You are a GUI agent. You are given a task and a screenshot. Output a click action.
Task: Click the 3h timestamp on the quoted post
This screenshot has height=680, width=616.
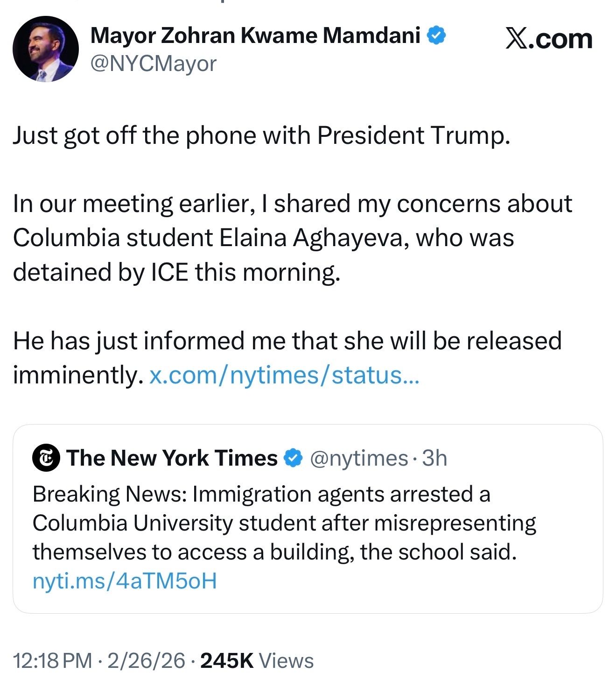(434, 458)
